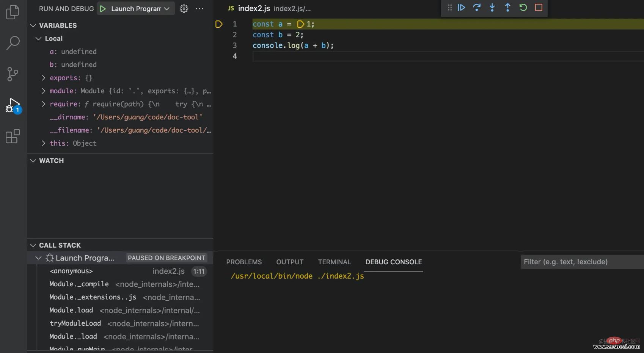The width and height of the screenshot is (644, 353).
Task: Collapse the CALL STACK section
Action: click(x=33, y=245)
